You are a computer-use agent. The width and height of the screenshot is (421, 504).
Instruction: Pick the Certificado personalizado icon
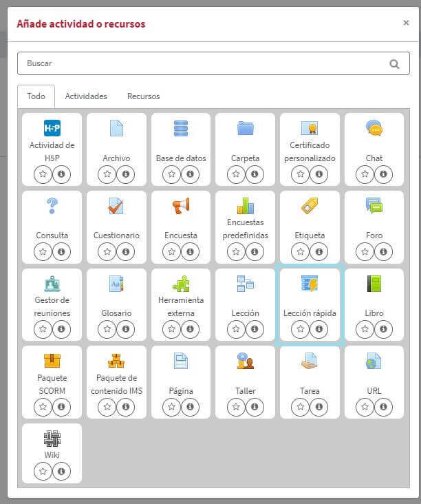[x=310, y=128]
